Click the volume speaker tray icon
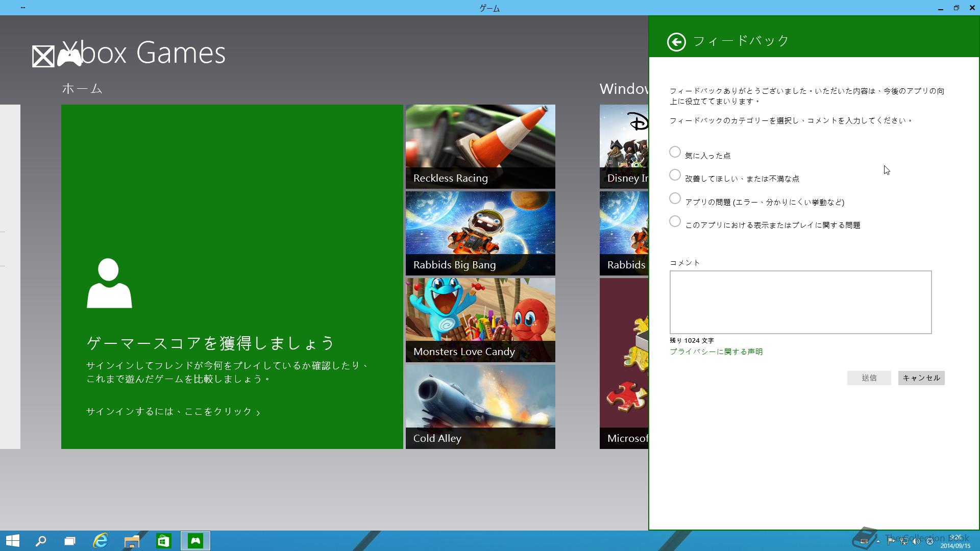The image size is (980, 551). tap(916, 541)
